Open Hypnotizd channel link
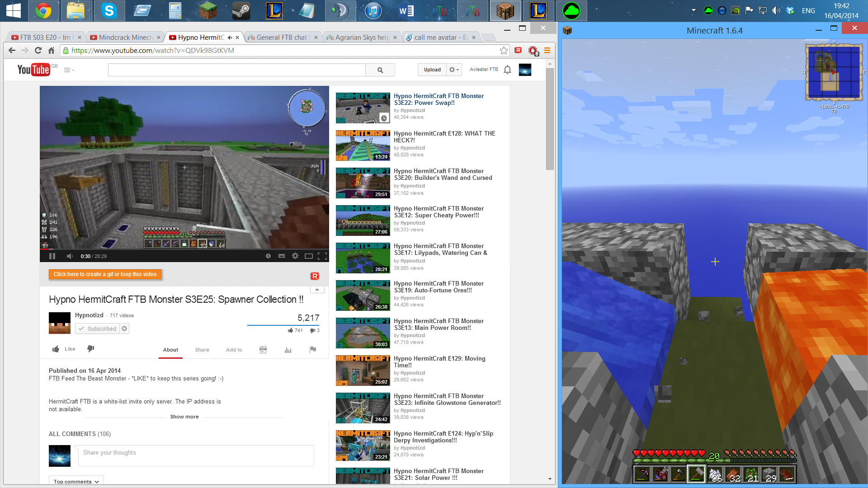This screenshot has width=868, height=488. [x=89, y=315]
